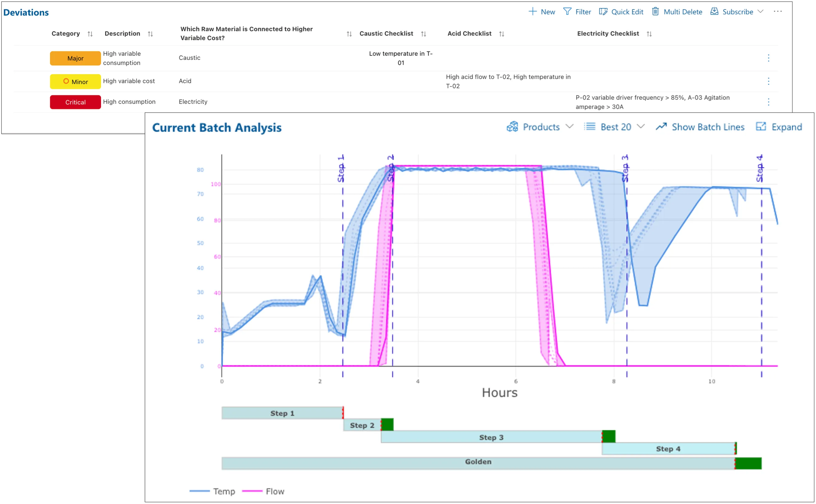Click the orange Major category badge
816x504 pixels.
click(75, 58)
